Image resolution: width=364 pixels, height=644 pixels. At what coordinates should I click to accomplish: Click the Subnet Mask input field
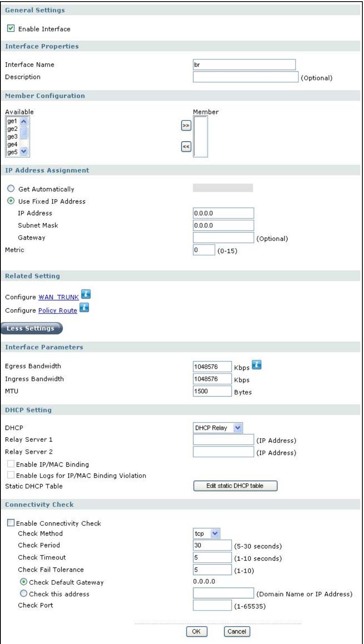pyautogui.click(x=224, y=225)
